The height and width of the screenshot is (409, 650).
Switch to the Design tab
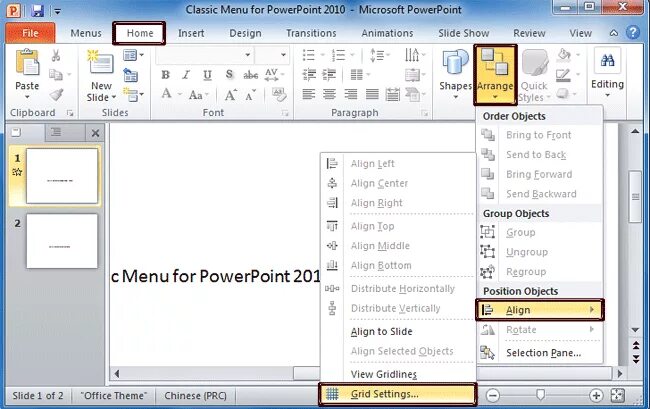click(x=245, y=33)
